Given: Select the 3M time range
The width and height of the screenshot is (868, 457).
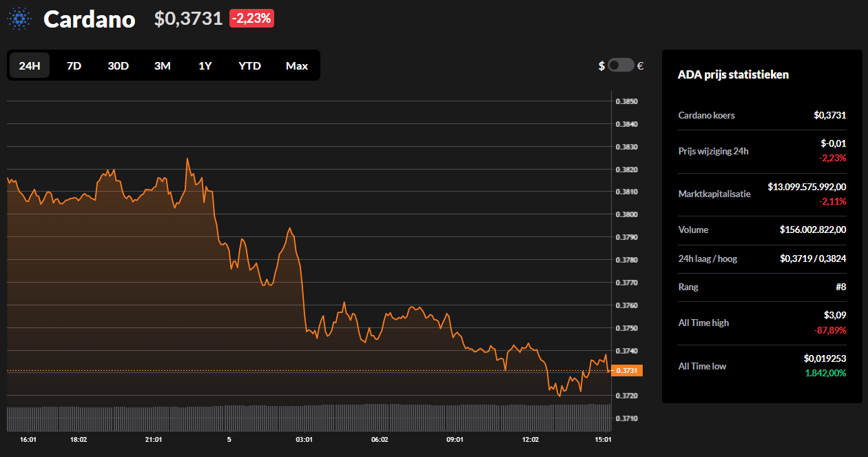Looking at the screenshot, I should tap(162, 65).
